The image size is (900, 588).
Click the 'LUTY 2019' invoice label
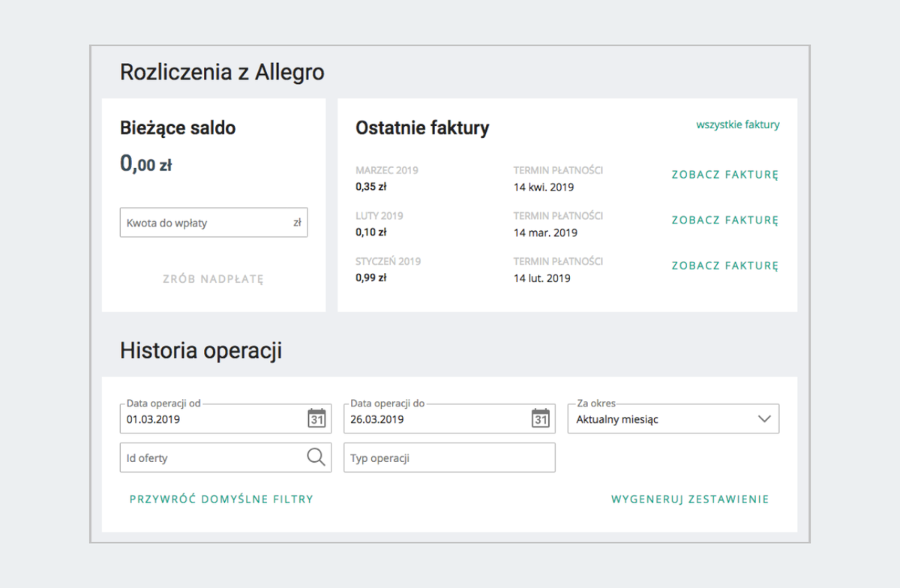tap(379, 216)
